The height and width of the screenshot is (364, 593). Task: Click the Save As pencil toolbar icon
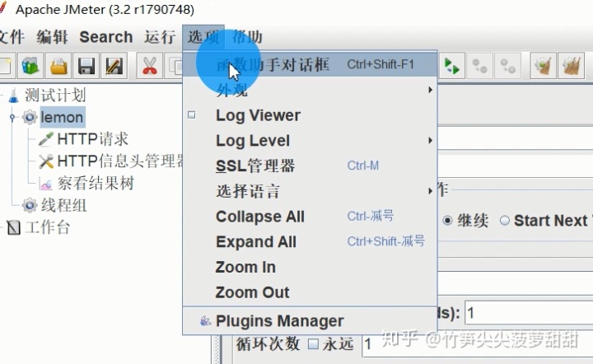tap(114, 66)
